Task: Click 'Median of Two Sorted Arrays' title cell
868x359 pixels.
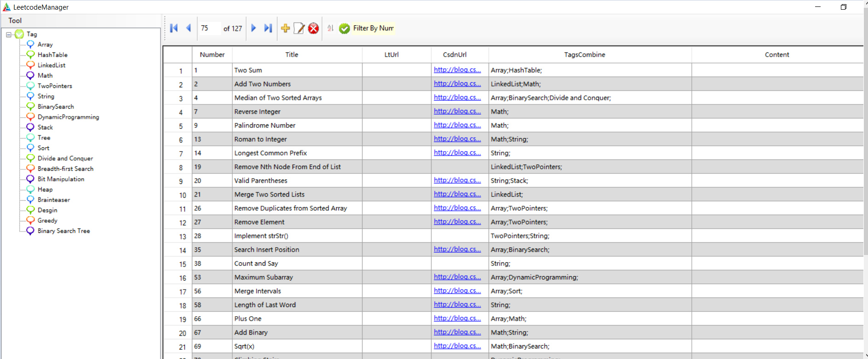Action: [297, 98]
